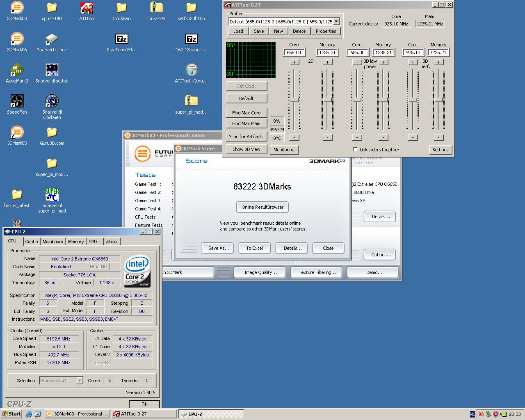
Task: Click the temperature 96 tray icon
Action: [x=481, y=414]
